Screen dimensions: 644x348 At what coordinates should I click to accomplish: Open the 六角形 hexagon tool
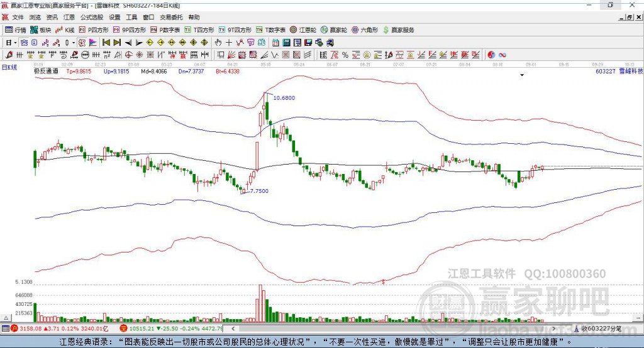pyautogui.click(x=365, y=30)
